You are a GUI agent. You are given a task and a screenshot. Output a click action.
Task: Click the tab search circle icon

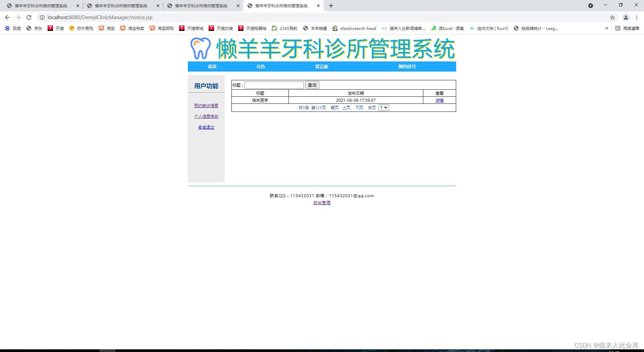pyautogui.click(x=591, y=6)
